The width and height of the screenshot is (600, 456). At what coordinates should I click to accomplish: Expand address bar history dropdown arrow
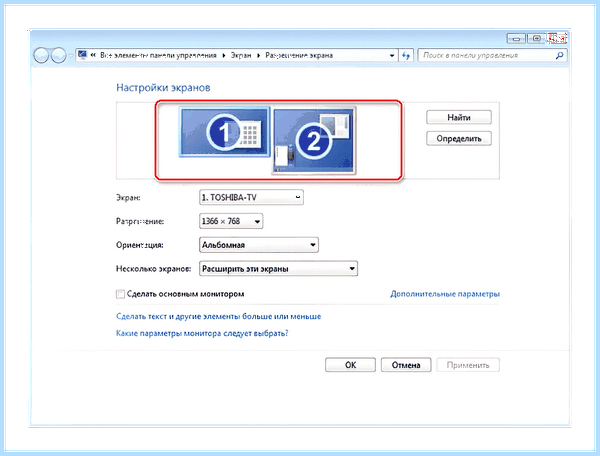pyautogui.click(x=392, y=55)
